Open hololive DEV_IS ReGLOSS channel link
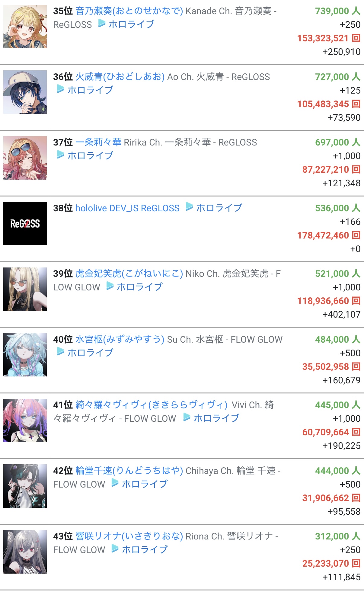364x592 pixels. coord(127,208)
